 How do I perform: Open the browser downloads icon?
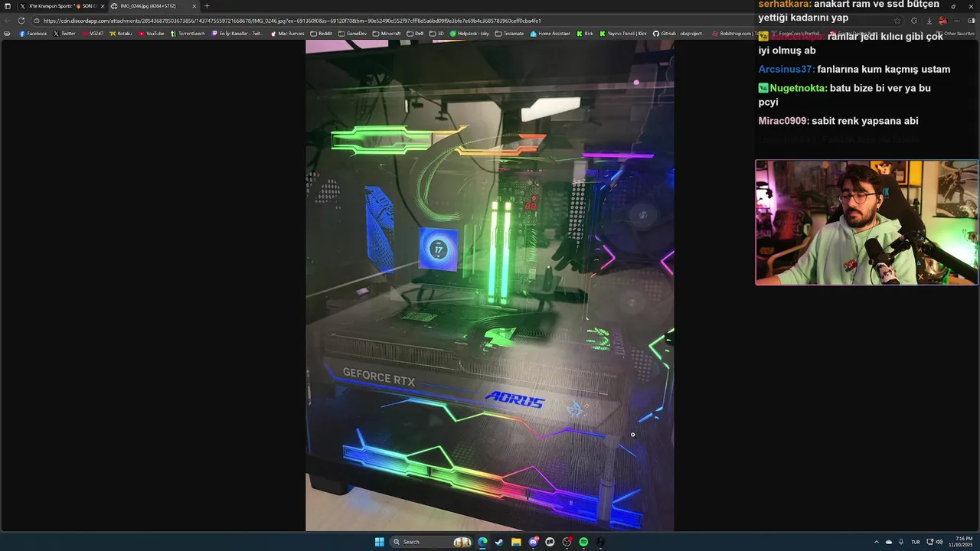tap(929, 21)
